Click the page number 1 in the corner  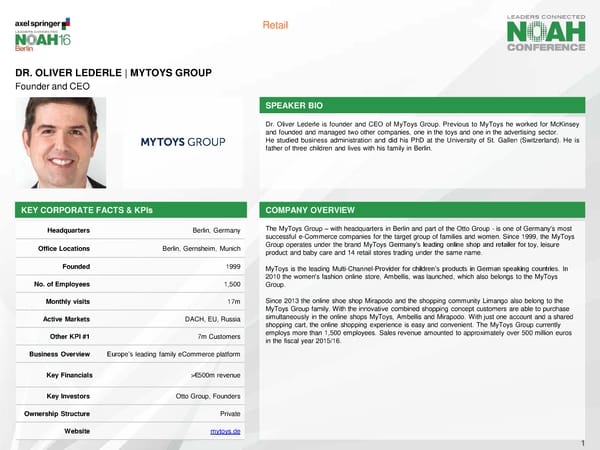click(x=582, y=442)
